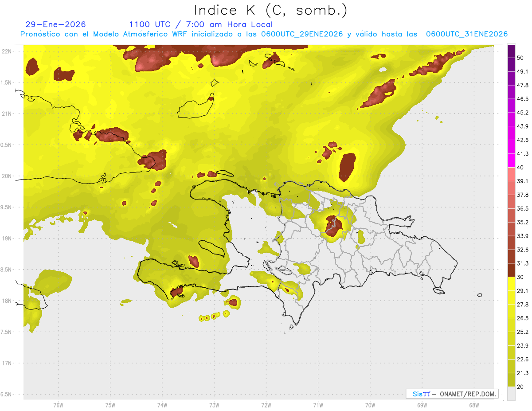
Task: Pick the bright yellow swatch between 29.1 and 30
Action: pyautogui.click(x=511, y=284)
